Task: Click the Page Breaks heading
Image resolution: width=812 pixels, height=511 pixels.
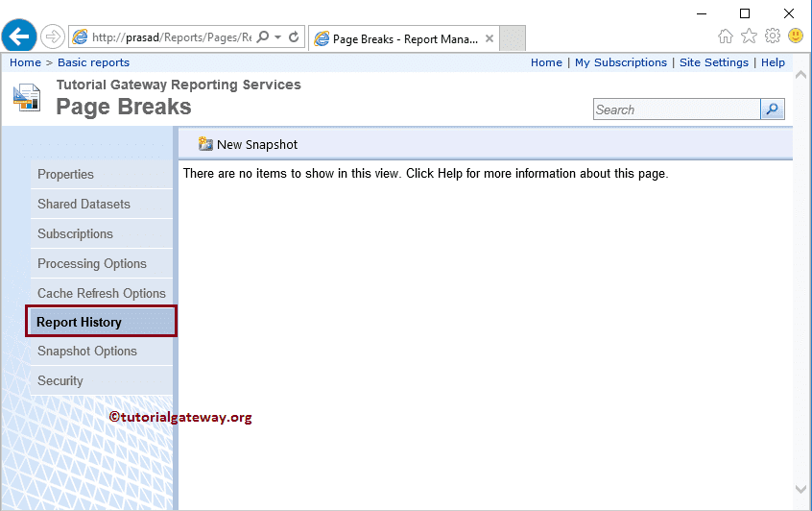Action: pyautogui.click(x=123, y=107)
